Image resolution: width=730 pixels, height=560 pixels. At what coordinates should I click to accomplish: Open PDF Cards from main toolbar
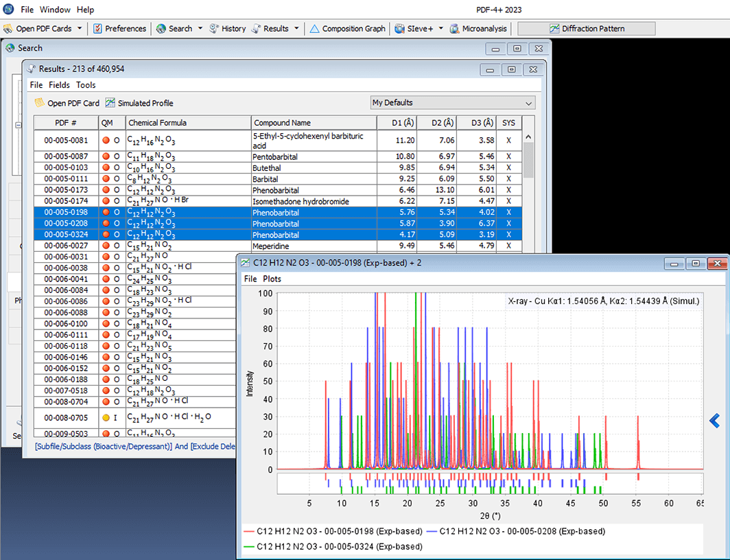pyautogui.click(x=38, y=28)
